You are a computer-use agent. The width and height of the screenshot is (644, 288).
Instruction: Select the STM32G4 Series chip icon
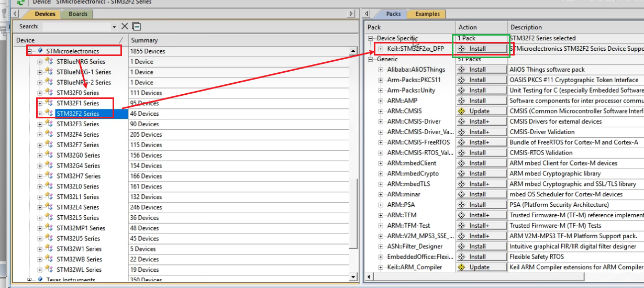pos(49,165)
